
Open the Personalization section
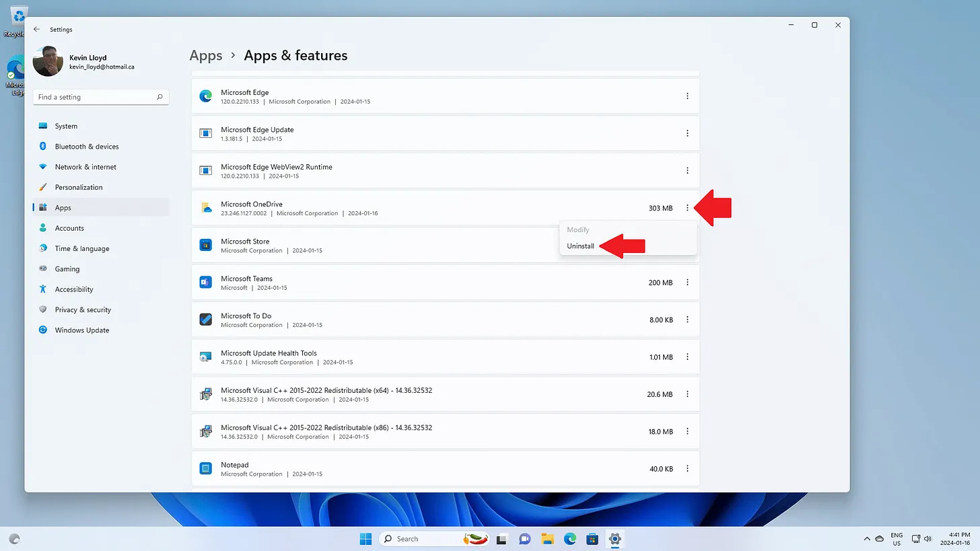pyautogui.click(x=101, y=187)
